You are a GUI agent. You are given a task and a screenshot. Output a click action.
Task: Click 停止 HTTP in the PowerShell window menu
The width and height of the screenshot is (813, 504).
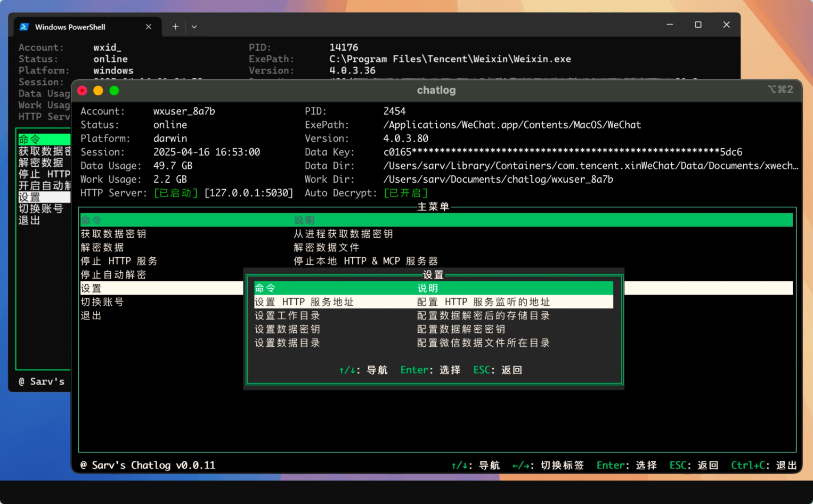(x=44, y=174)
